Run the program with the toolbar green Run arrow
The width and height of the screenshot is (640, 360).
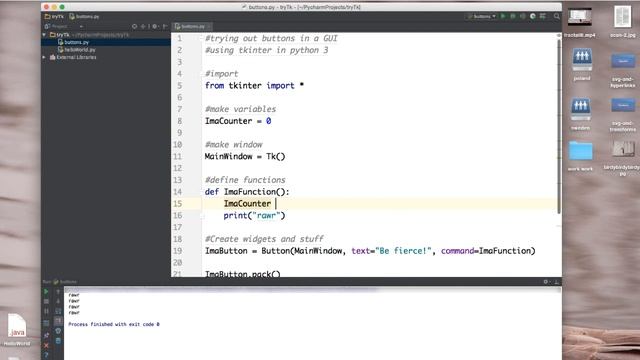point(503,16)
